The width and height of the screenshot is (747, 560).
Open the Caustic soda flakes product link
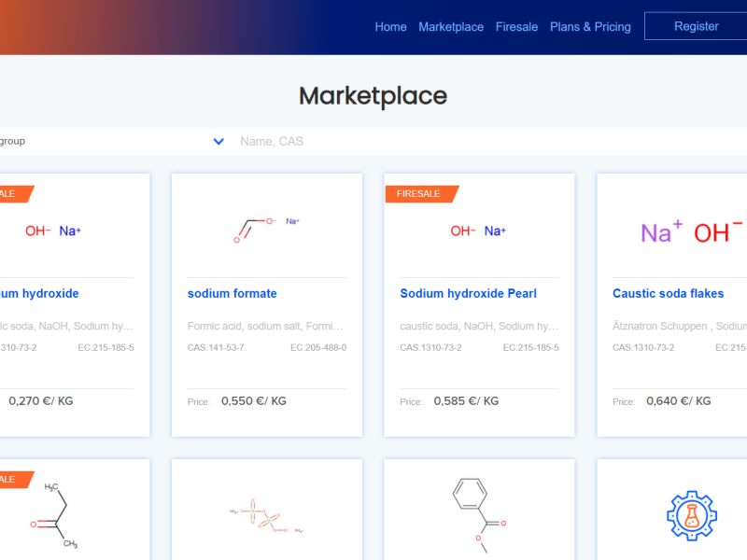point(668,293)
